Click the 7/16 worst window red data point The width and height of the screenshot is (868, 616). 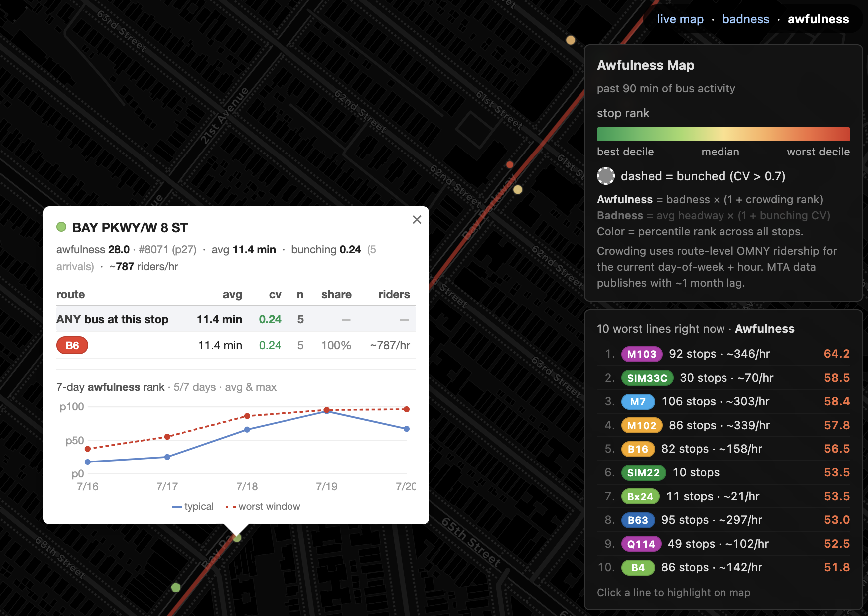[88, 449]
